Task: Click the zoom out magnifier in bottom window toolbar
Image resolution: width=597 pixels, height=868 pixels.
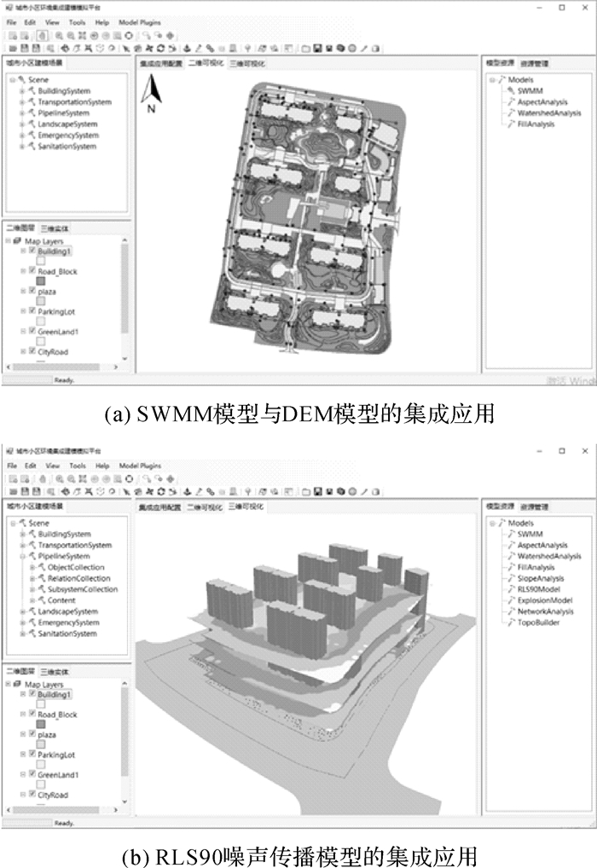Action: [70, 480]
